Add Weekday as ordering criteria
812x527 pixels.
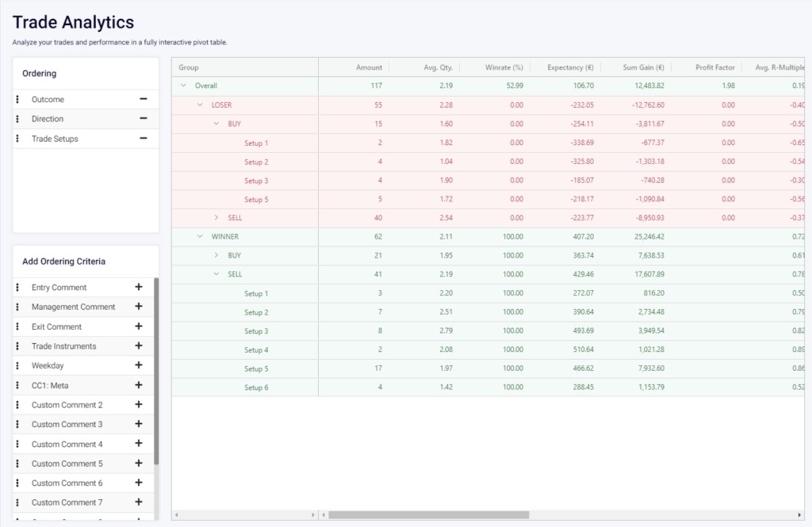(x=138, y=365)
